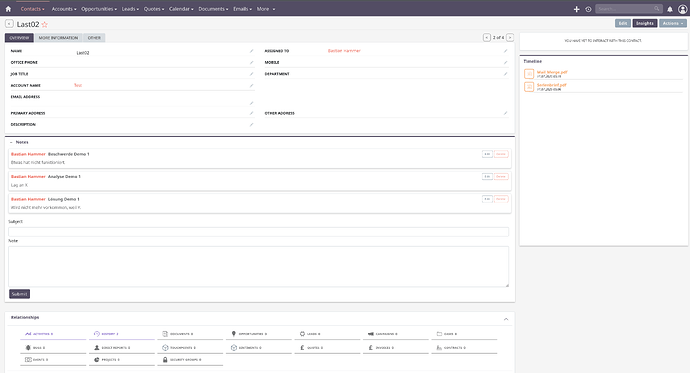This screenshot has height=373, width=690.
Task: Open the Campaigns relationship
Action: coord(396,334)
